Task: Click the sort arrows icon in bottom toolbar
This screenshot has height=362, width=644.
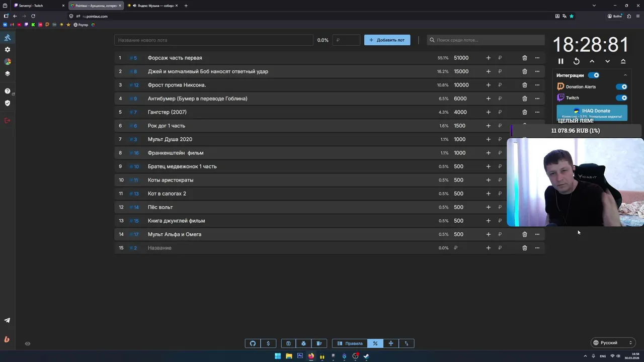Action: coord(407,343)
